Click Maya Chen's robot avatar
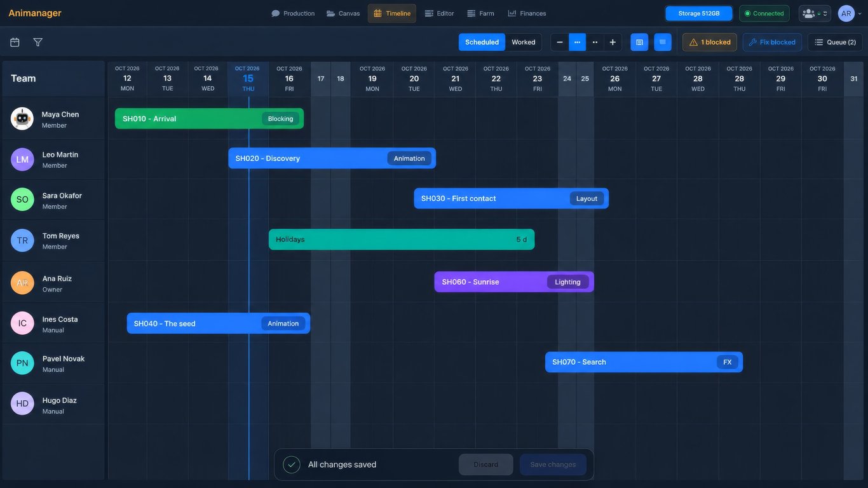 pos(22,119)
